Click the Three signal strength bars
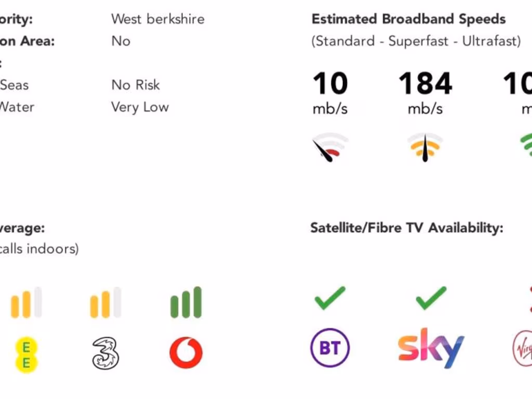Viewport: 532px width, 399px height. pyautogui.click(x=105, y=302)
